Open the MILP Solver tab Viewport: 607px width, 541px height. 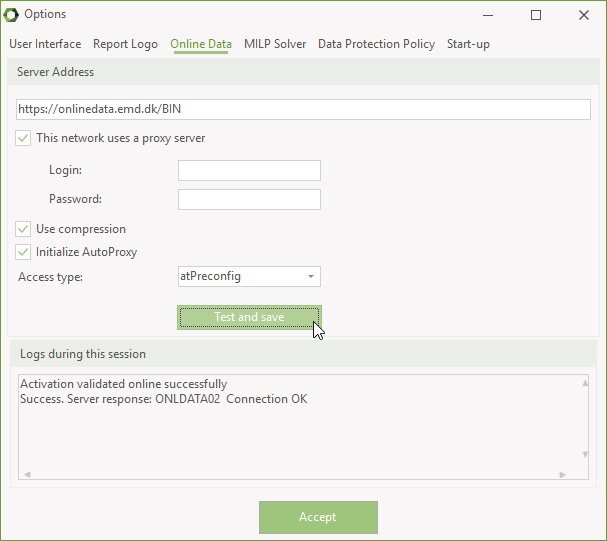tap(275, 44)
